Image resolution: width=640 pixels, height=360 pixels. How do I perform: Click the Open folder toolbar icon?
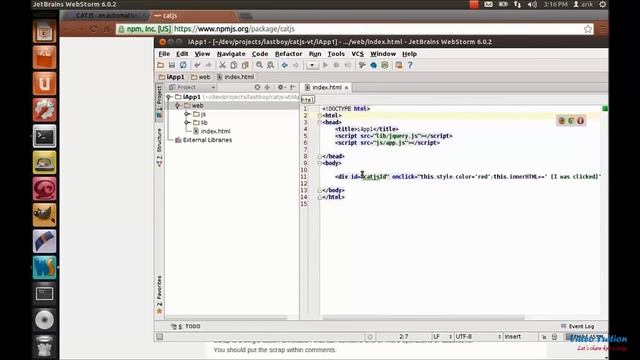tap(160, 65)
